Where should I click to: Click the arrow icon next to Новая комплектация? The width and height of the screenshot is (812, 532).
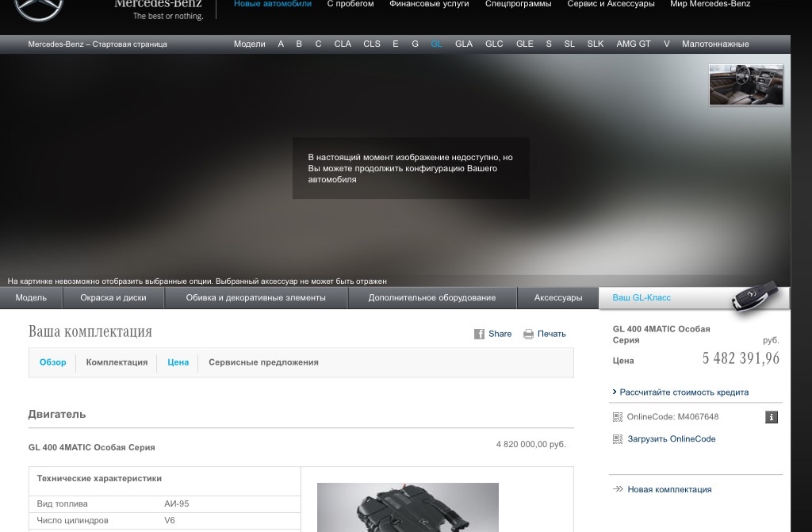618,489
